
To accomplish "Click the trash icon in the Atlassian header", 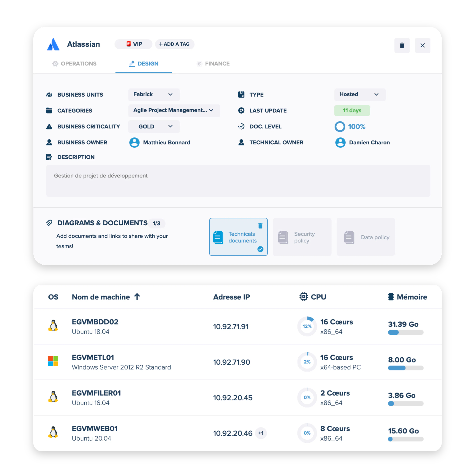I will [x=402, y=45].
